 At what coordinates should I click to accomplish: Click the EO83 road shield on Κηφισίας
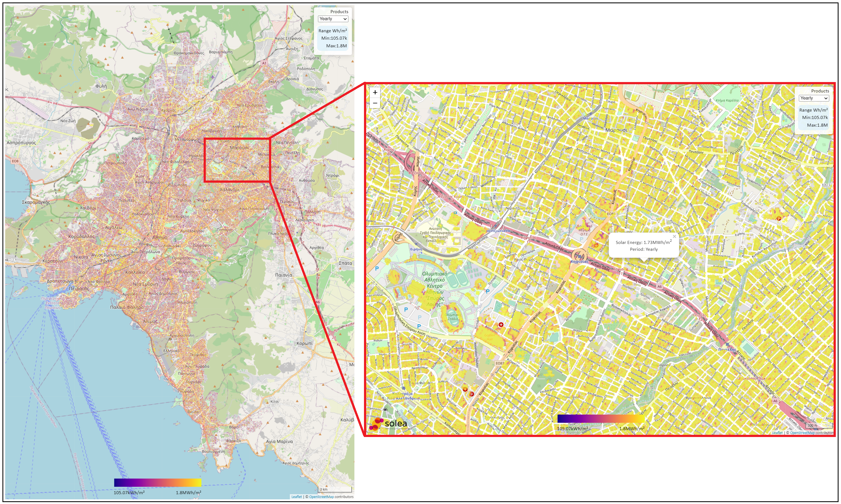[499, 363]
